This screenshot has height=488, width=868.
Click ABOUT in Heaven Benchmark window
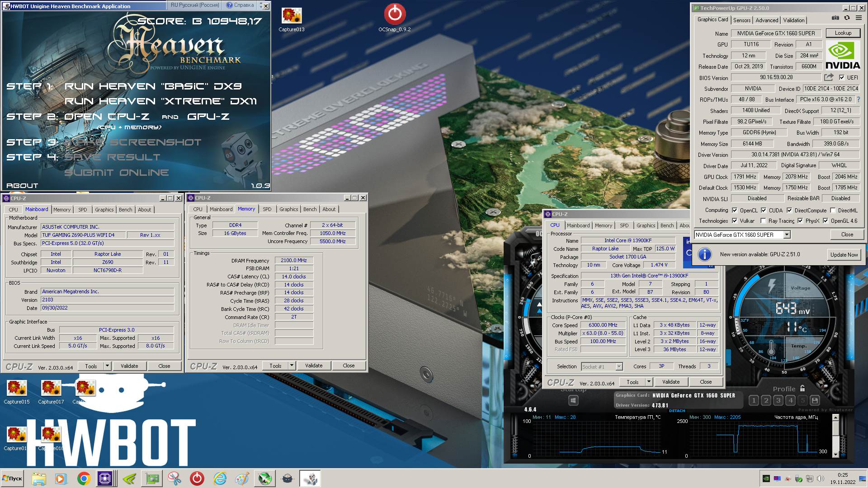click(x=22, y=186)
